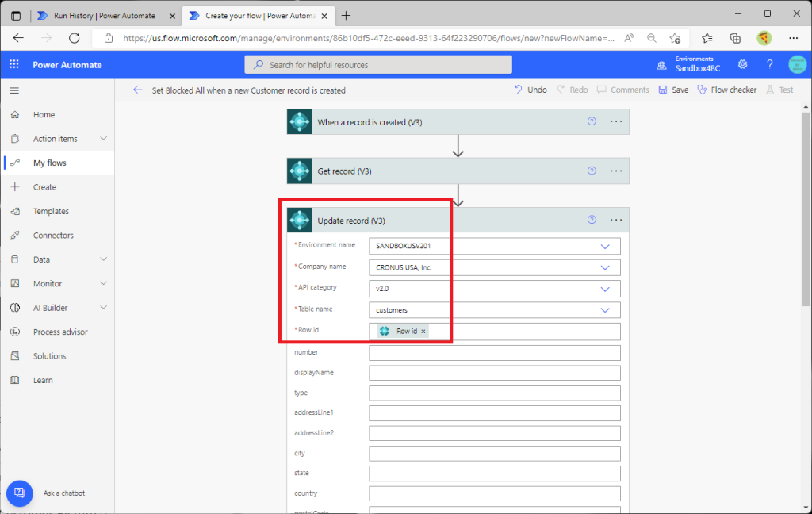Screen dimensions: 812x514
Task: Open the Settings gear icon
Action: 742,64
